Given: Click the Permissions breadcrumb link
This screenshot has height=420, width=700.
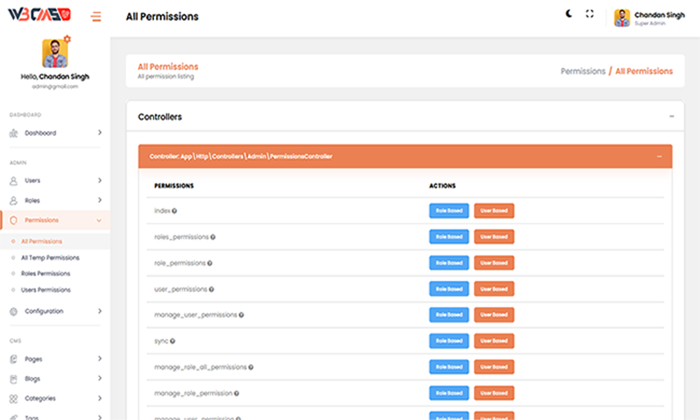Looking at the screenshot, I should (x=583, y=71).
